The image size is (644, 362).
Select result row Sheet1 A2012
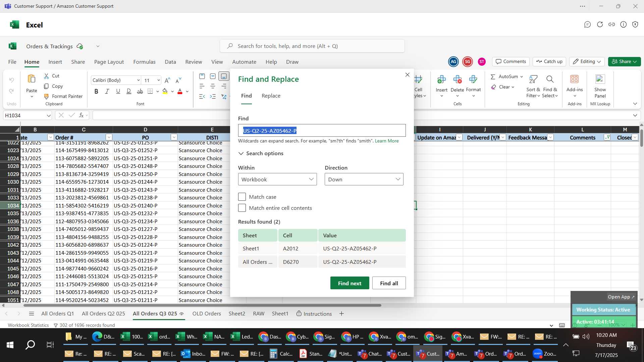(322, 249)
